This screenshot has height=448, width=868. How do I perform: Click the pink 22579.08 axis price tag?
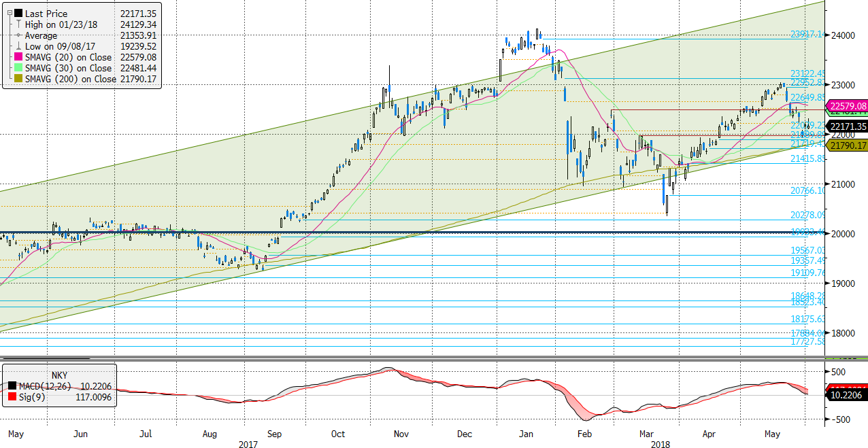(x=847, y=106)
